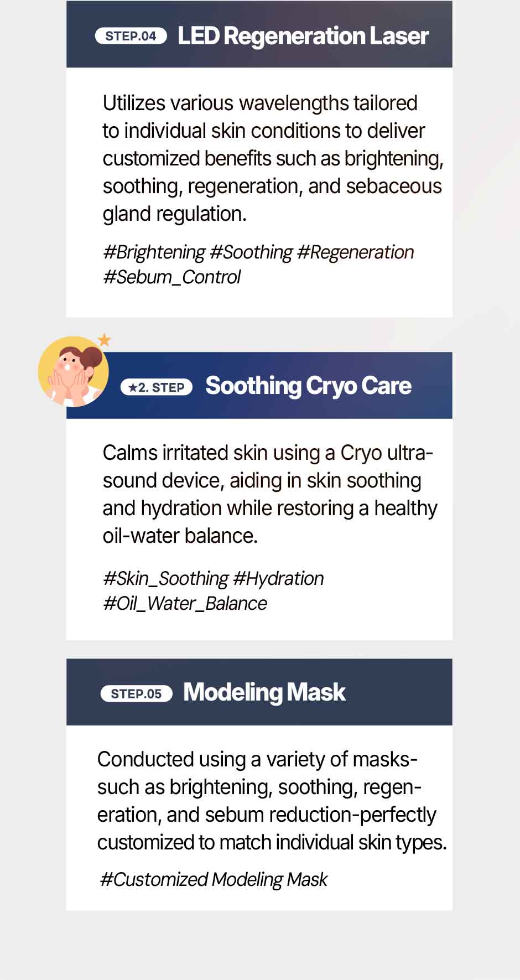Click the #Oil_Water_Balance hashtag
Viewport: 520px width, 980px height.
point(185,603)
